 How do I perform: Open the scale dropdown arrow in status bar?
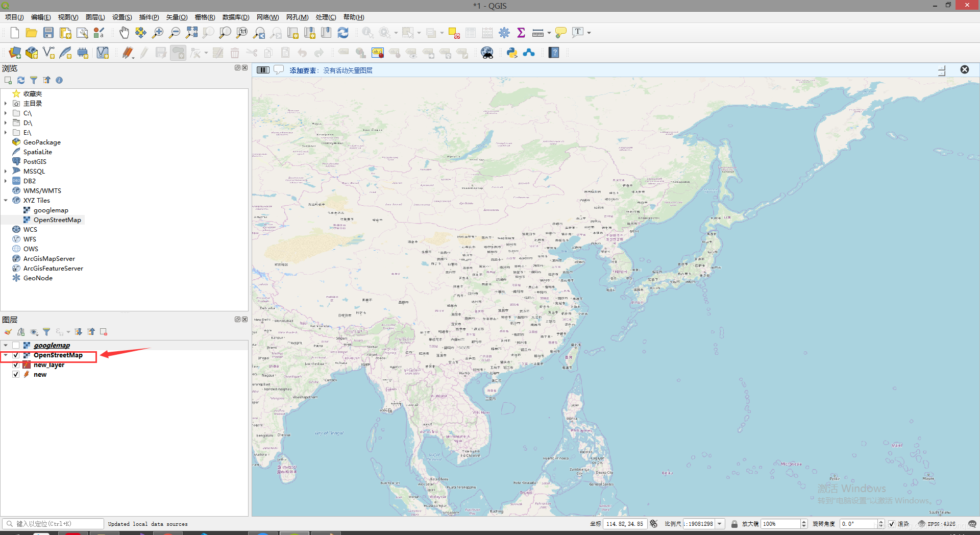tap(720, 524)
